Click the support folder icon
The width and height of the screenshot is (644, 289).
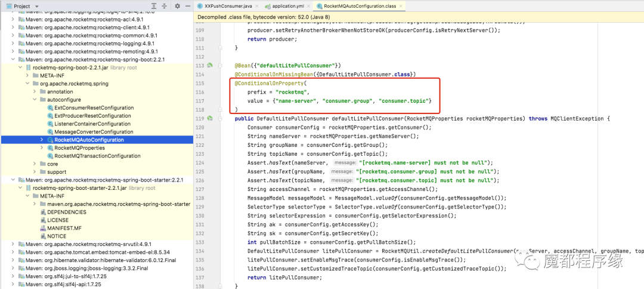(43, 172)
